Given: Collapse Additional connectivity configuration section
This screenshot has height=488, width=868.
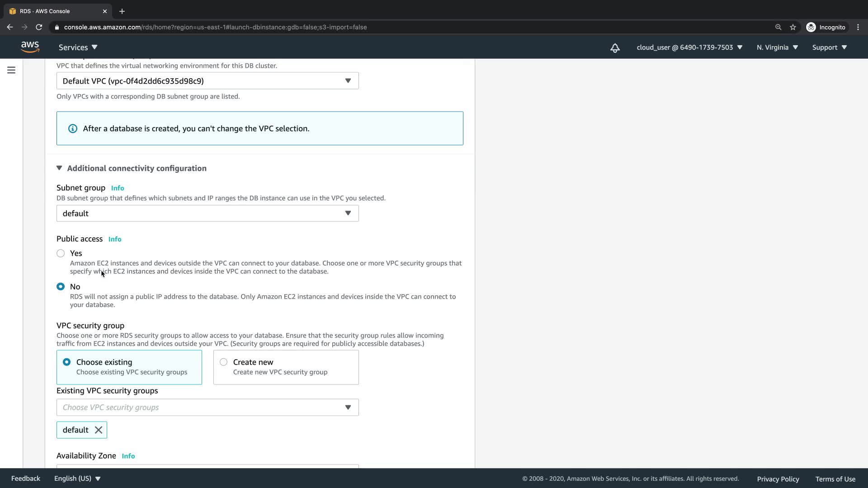Looking at the screenshot, I should (59, 168).
